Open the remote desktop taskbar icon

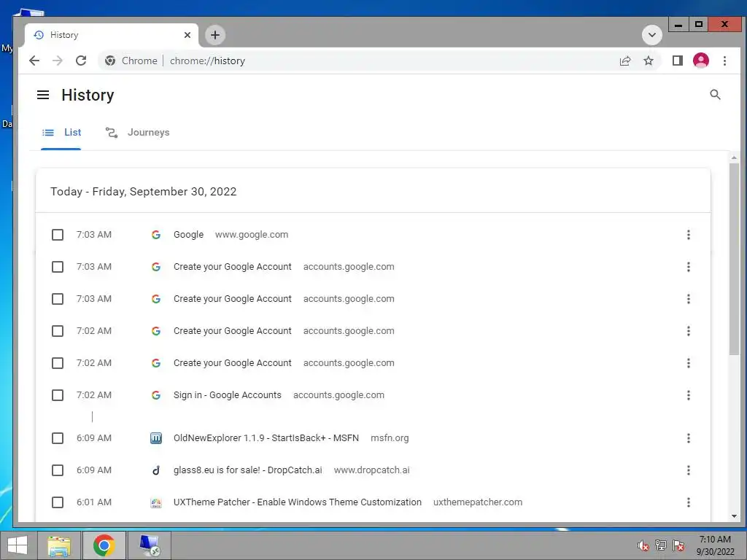coord(149,545)
